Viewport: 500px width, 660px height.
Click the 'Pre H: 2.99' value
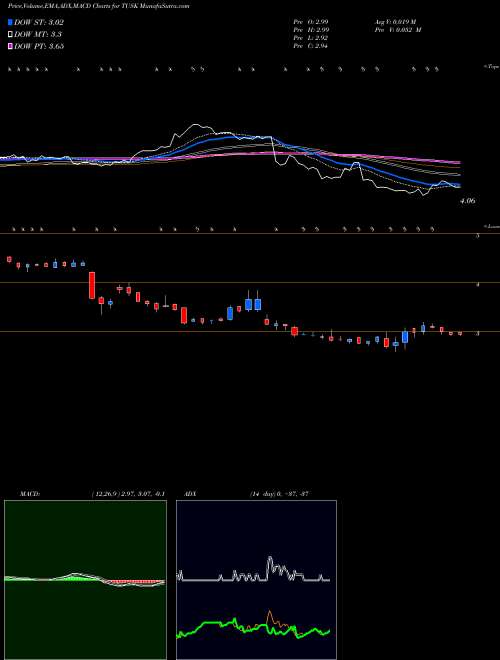tap(311, 30)
